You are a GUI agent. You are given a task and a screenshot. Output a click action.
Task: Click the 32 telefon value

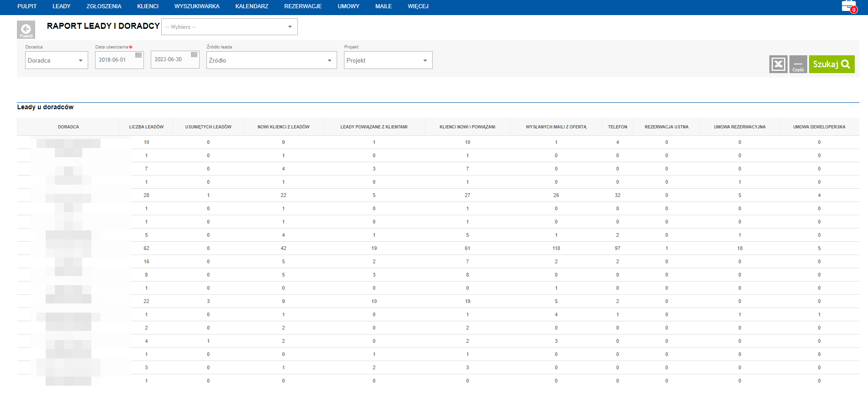pyautogui.click(x=618, y=196)
